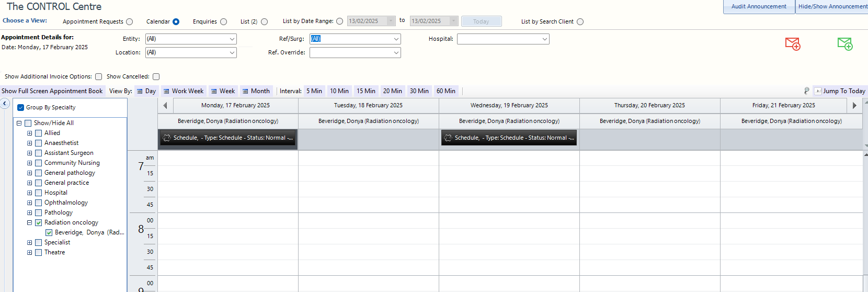Set interval to 15 Min

366,91
